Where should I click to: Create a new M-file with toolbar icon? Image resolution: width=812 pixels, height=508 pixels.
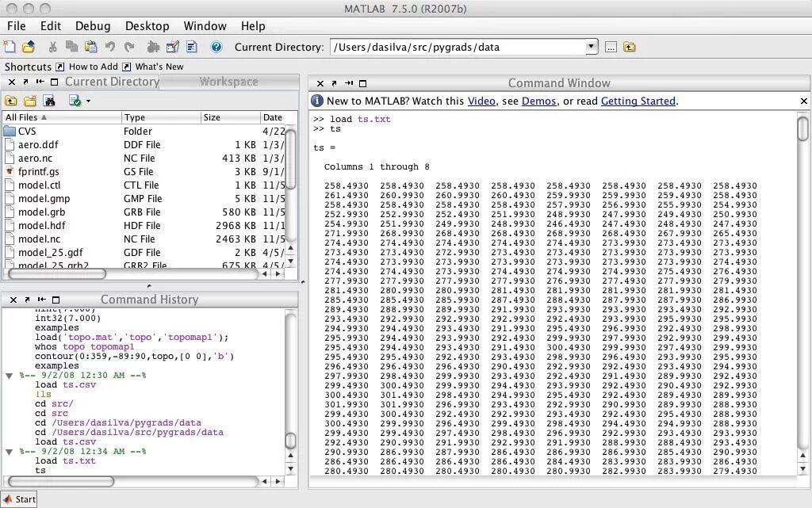point(10,47)
